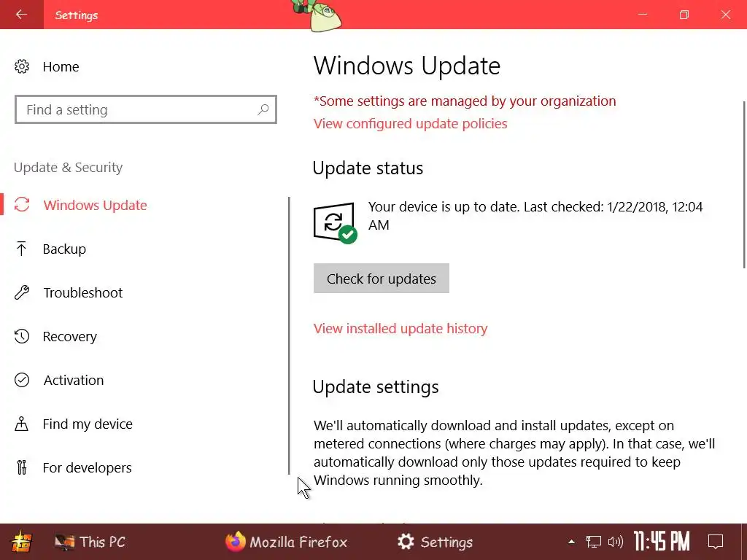This screenshot has height=560, width=747.
Task: Click the Activation checkmark circle icon
Action: 22,380
